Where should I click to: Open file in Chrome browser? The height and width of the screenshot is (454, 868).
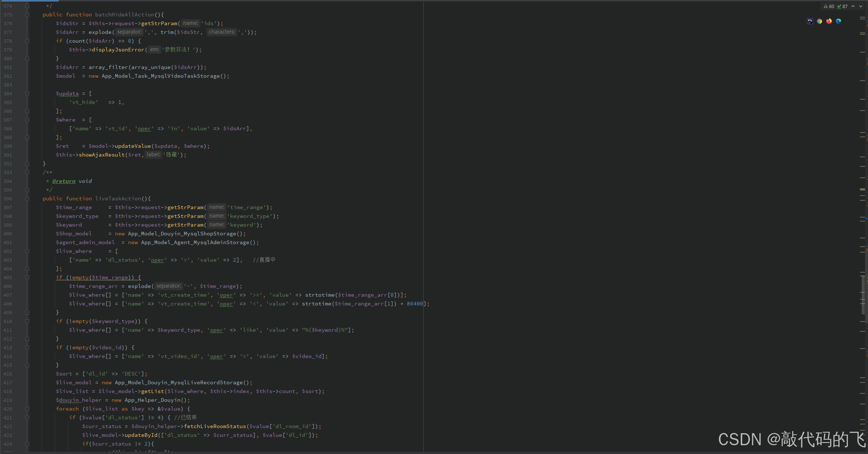coord(819,21)
